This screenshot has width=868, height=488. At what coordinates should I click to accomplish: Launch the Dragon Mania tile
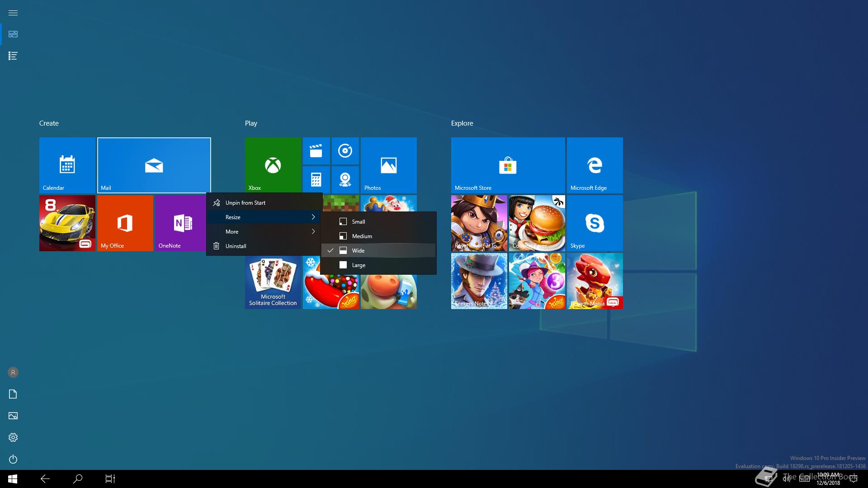(595, 281)
